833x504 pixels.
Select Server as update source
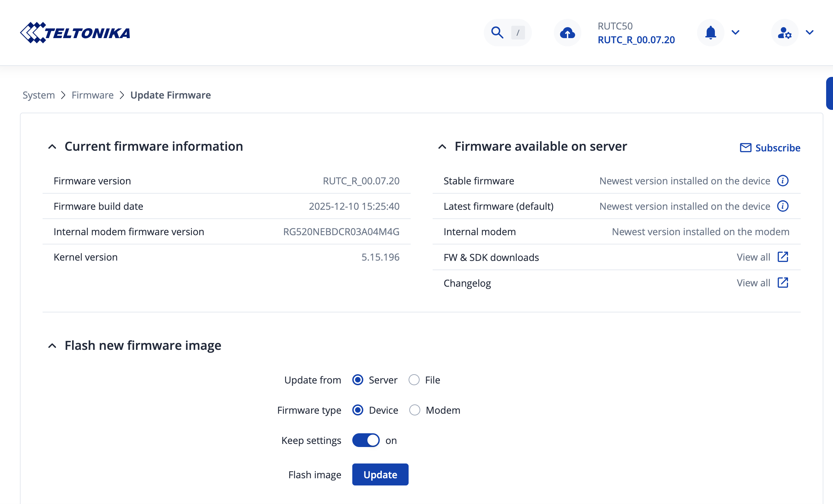[358, 380]
